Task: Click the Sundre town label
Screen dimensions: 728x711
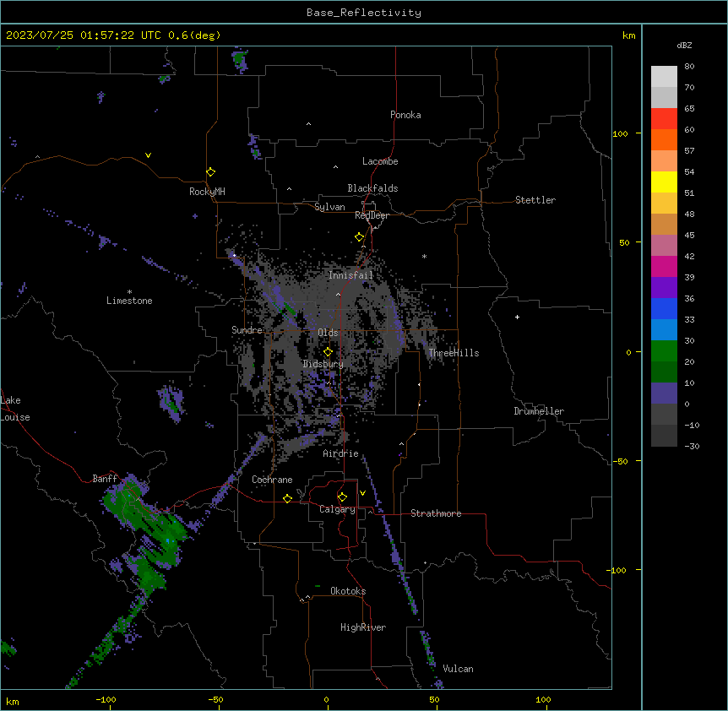Action: (x=247, y=330)
